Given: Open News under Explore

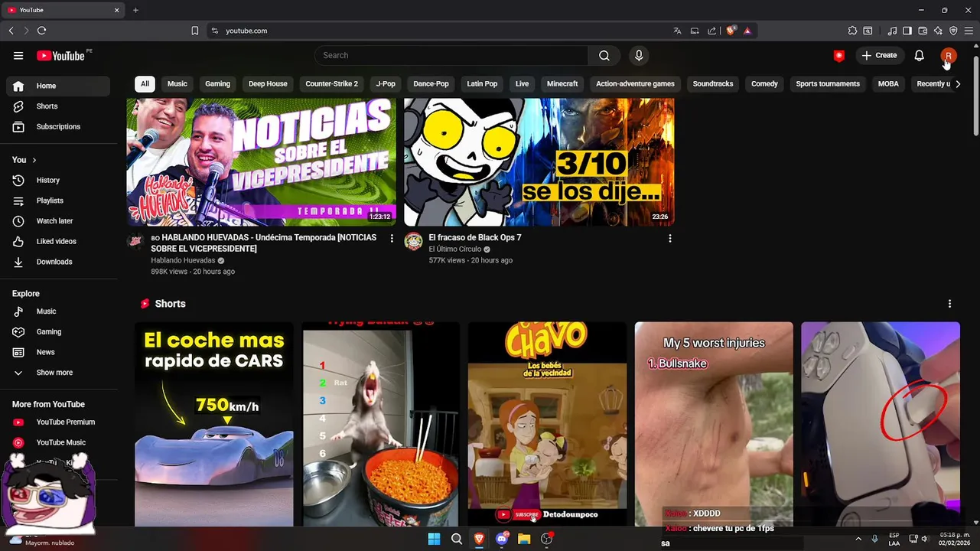Looking at the screenshot, I should pos(58,352).
